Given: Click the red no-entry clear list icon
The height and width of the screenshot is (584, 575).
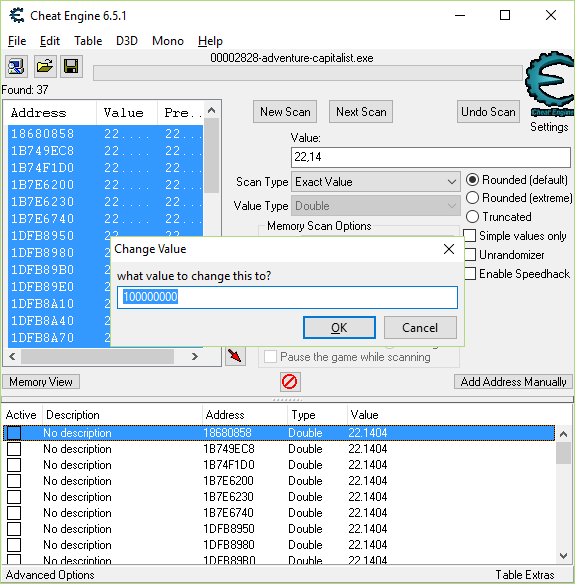Looking at the screenshot, I should (x=290, y=382).
